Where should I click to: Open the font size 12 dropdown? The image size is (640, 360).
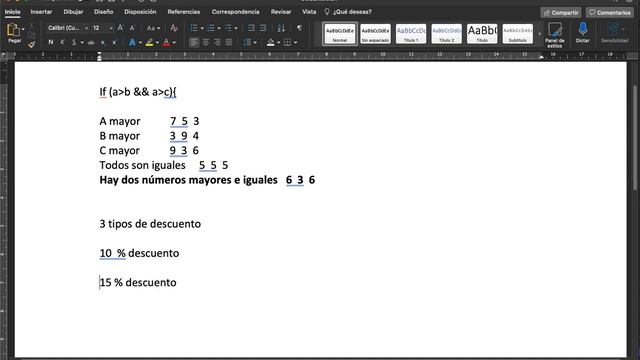coord(111,28)
